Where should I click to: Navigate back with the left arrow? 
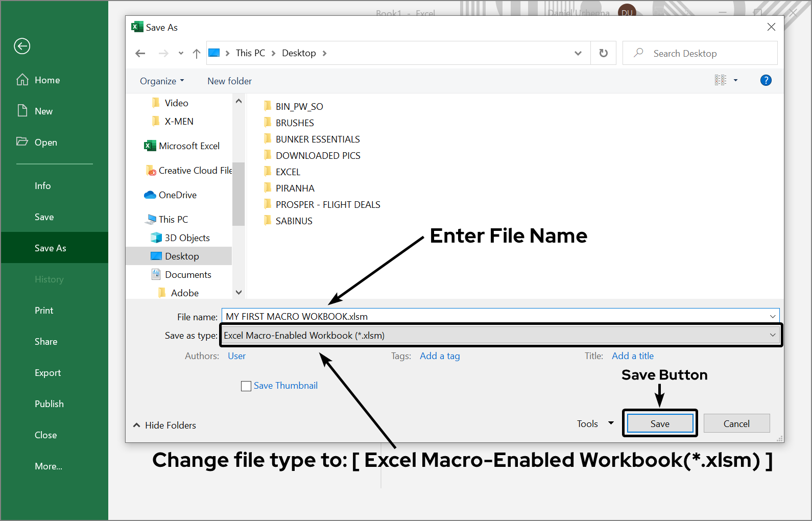tap(140, 54)
